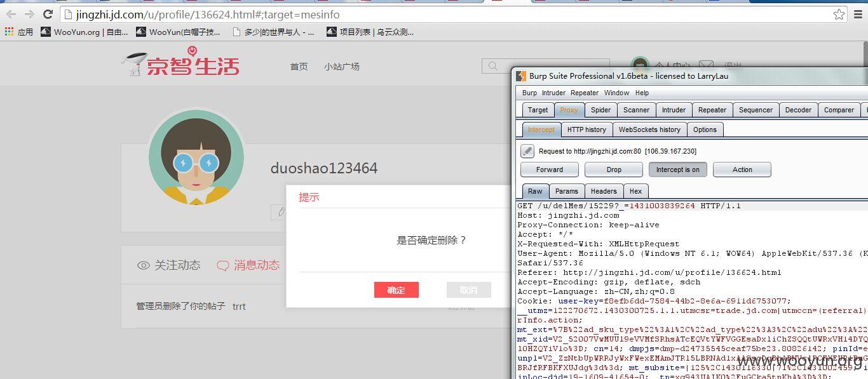Viewport: 868px width, 379px height.
Task: Select WebSockets history sub-tab
Action: (649, 130)
